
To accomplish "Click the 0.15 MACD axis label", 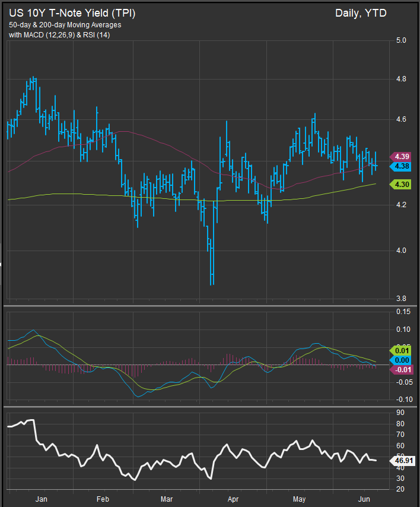I will click(403, 312).
